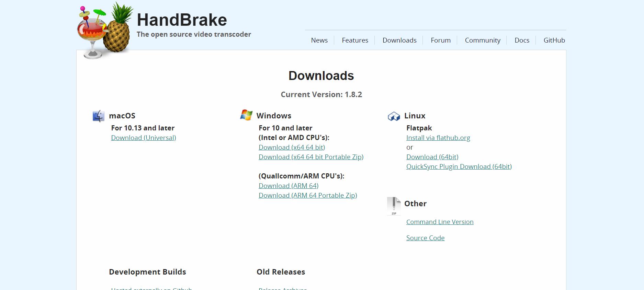Click the tagline 'The open source video transcoder'

194,34
